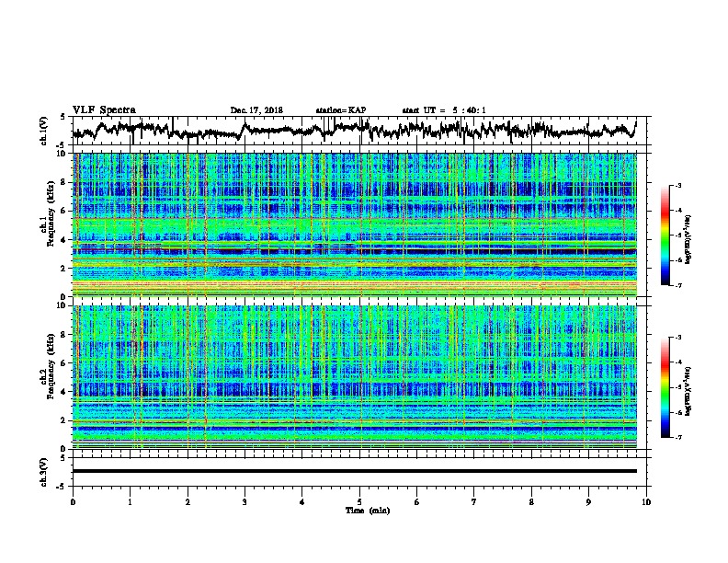The image size is (728, 563).
Task: Click time axis tick label 5
Action: pyautogui.click(x=359, y=502)
